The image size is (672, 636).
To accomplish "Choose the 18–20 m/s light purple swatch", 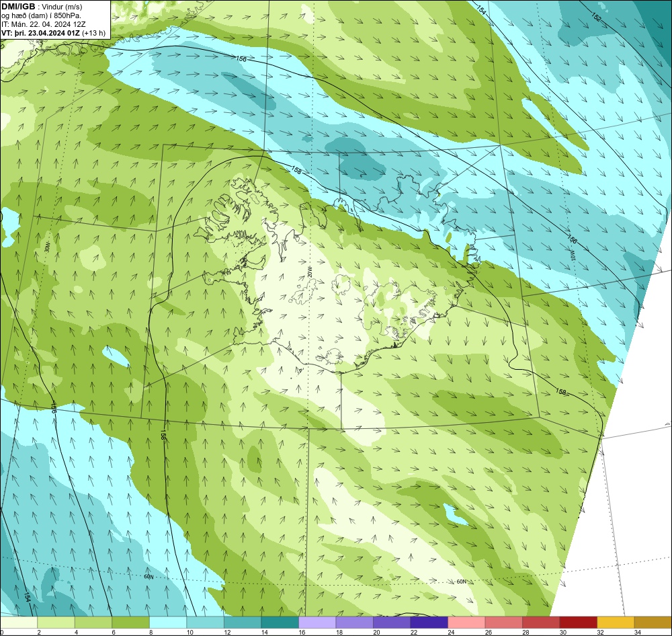I will tap(354, 622).
